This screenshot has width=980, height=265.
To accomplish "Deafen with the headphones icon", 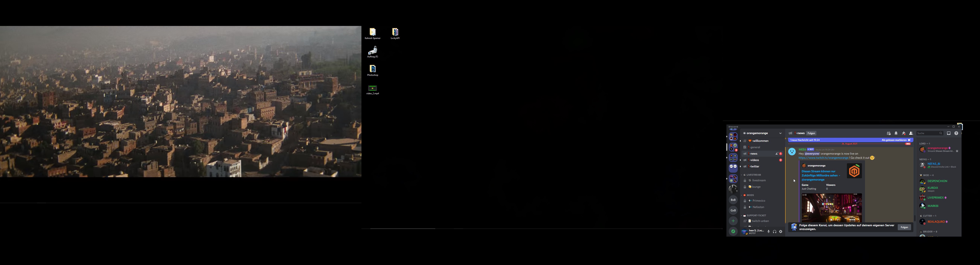I will point(775,232).
